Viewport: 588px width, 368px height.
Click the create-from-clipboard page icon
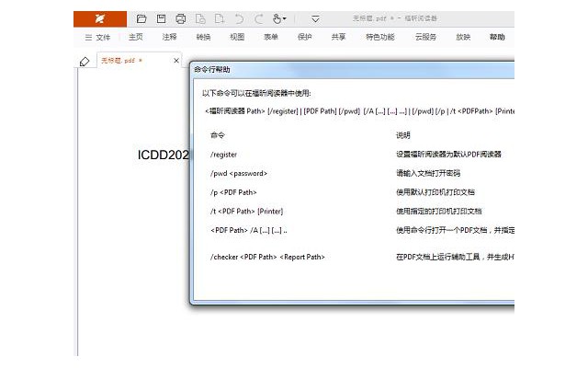click(200, 18)
